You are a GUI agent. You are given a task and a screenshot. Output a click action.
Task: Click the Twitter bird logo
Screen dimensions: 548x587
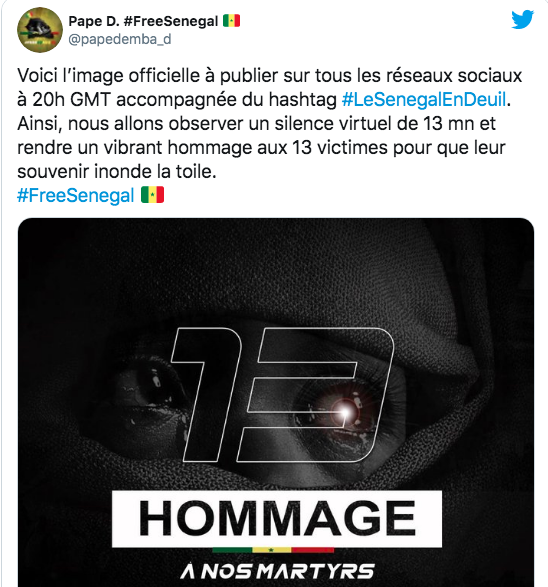tap(522, 19)
